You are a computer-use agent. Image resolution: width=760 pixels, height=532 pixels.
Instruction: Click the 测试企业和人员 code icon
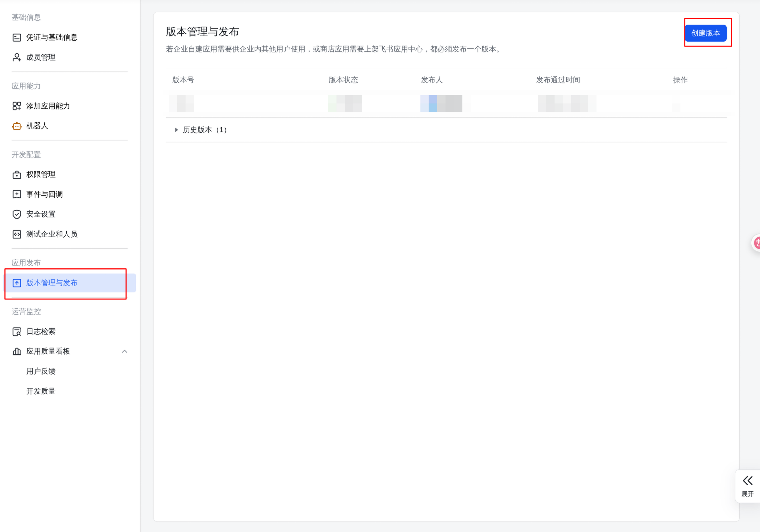pyautogui.click(x=17, y=234)
